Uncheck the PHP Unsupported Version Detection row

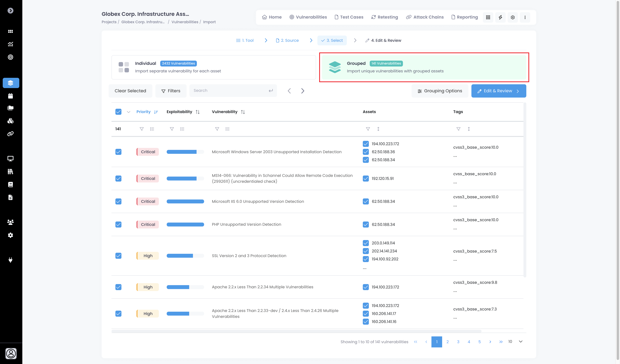click(x=118, y=224)
